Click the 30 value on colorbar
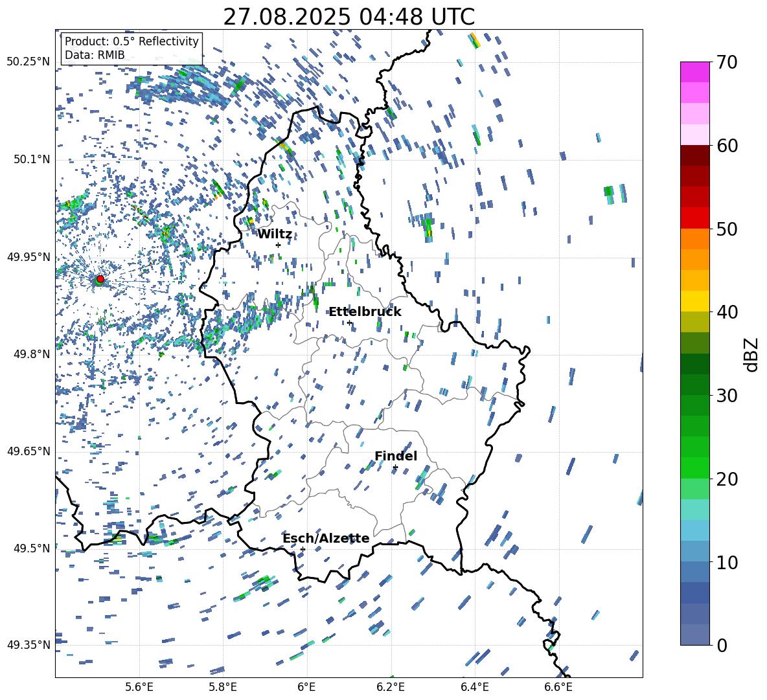The image size is (767, 700). [727, 395]
